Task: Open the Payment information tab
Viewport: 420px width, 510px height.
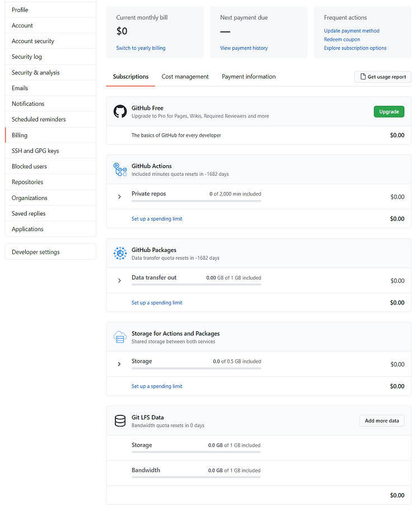Action: point(249,77)
